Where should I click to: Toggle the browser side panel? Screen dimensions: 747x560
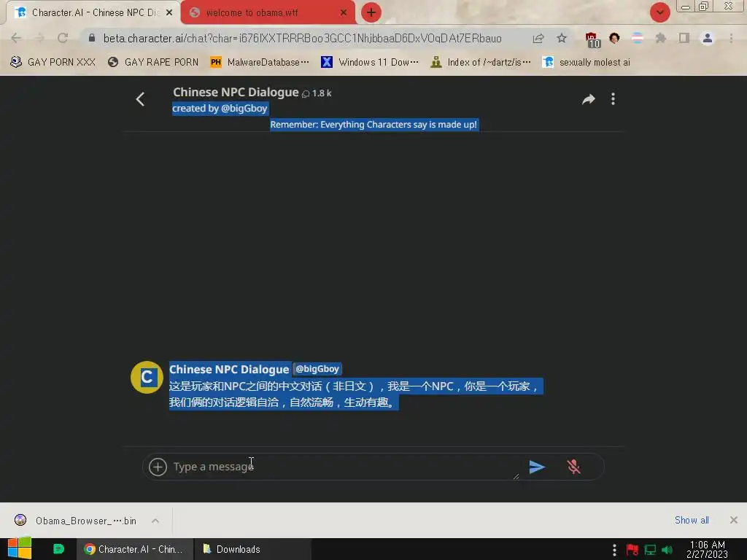684,38
